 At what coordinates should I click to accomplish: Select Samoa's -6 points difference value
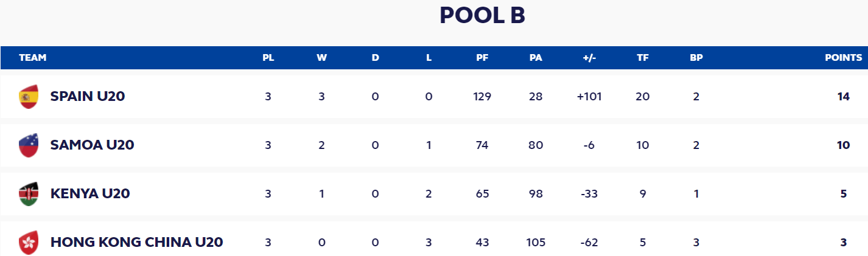click(x=589, y=145)
